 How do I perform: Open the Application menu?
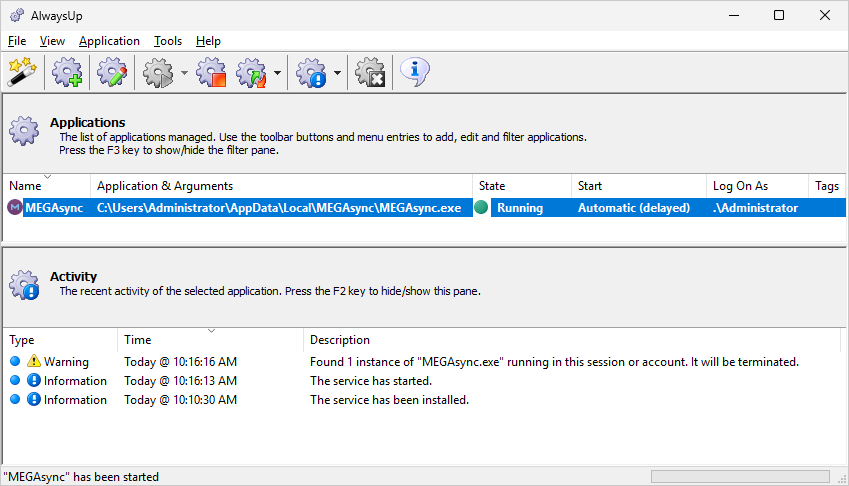pyautogui.click(x=109, y=41)
